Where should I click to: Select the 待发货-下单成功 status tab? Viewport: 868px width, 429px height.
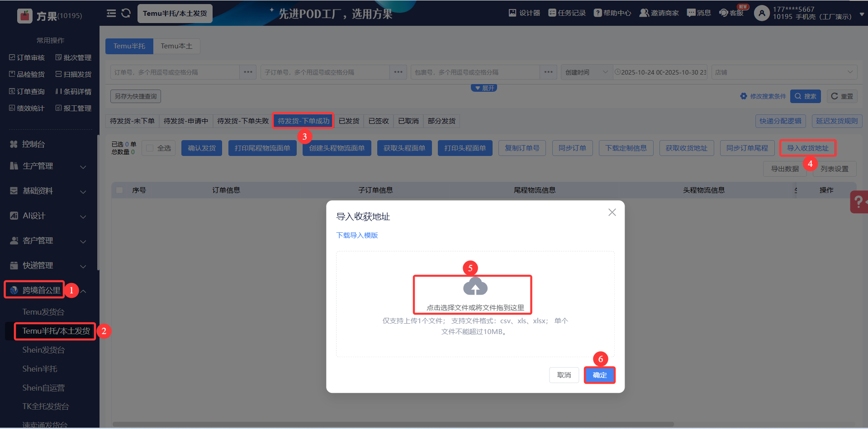coord(304,121)
